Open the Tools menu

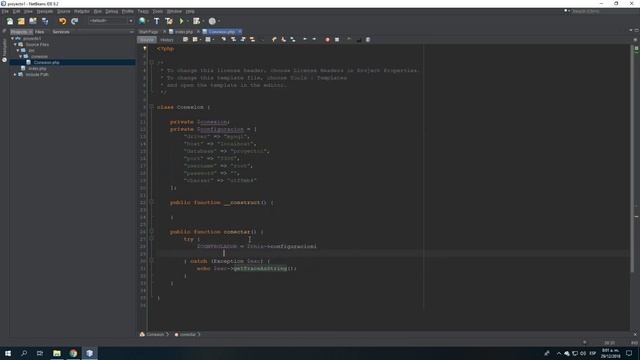[x=158, y=11]
